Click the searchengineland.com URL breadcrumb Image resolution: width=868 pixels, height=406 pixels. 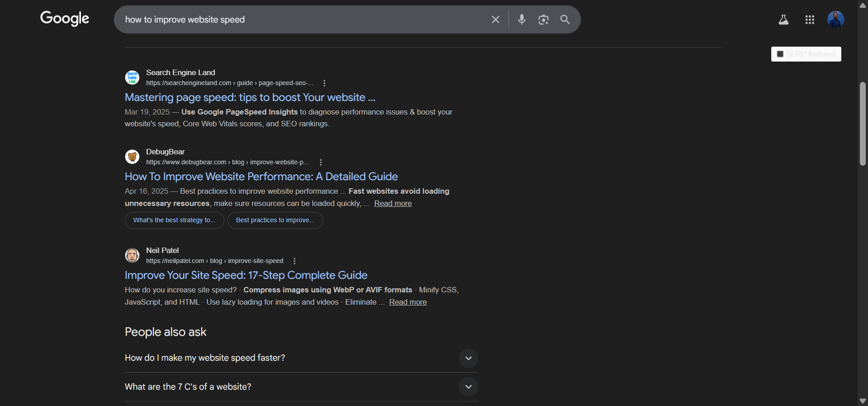229,83
